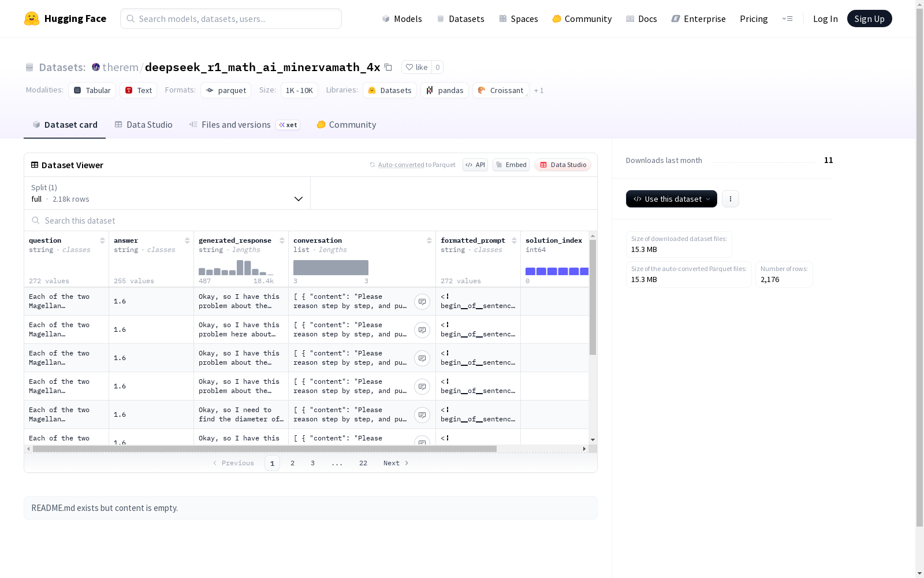
Task: Click the table vertical scrollbar
Action: (593, 297)
